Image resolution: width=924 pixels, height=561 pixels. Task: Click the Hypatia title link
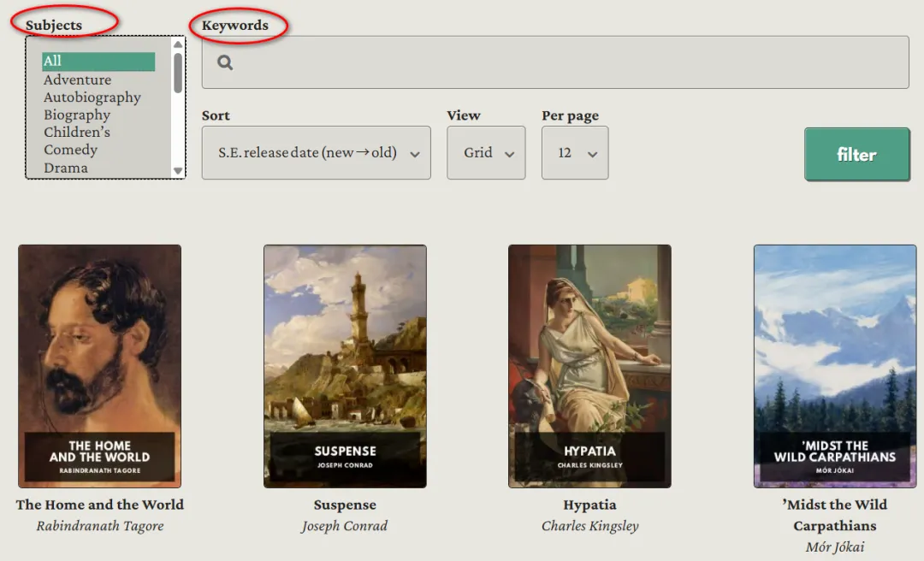pos(589,505)
